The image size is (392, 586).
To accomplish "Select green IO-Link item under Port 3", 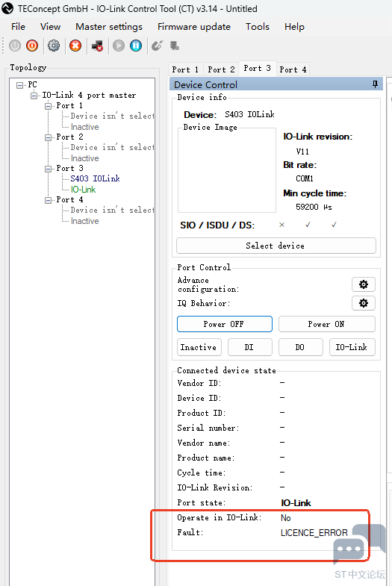I will pyautogui.click(x=84, y=190).
